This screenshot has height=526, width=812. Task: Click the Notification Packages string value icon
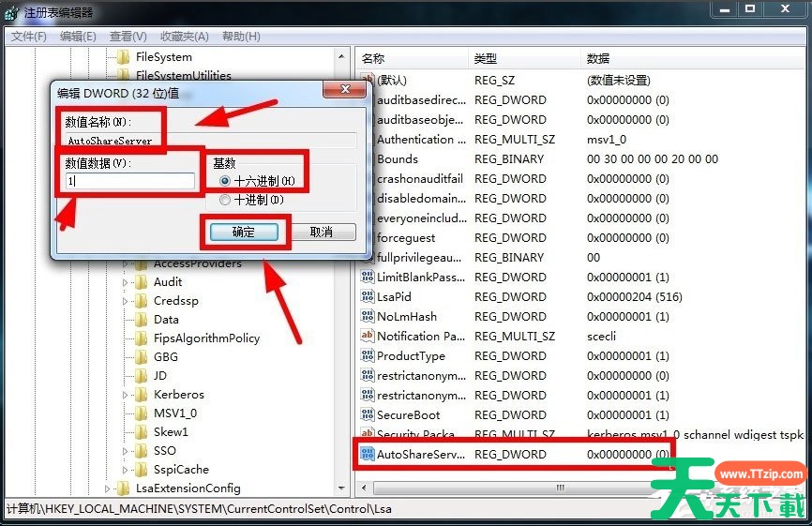[368, 337]
